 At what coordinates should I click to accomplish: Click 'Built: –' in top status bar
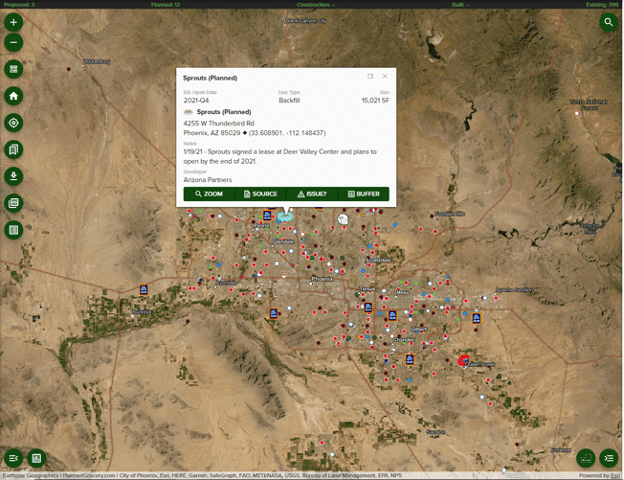pos(460,5)
